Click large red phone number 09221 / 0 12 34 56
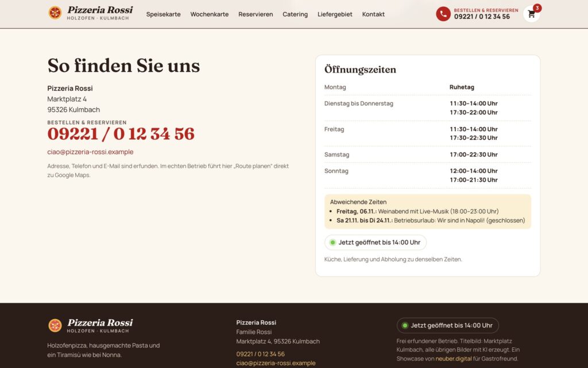The height and width of the screenshot is (368, 588). (x=121, y=134)
